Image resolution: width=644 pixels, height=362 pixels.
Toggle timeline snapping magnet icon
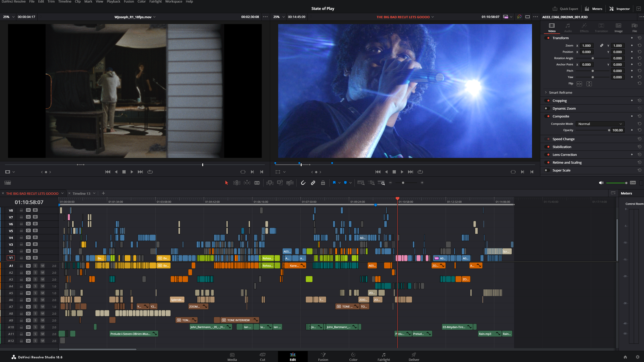pos(303,183)
